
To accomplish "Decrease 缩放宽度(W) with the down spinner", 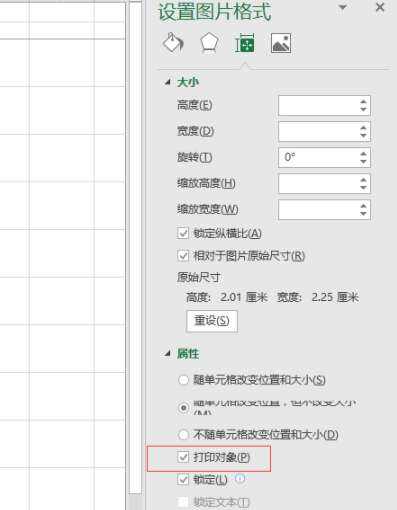I will click(x=363, y=214).
